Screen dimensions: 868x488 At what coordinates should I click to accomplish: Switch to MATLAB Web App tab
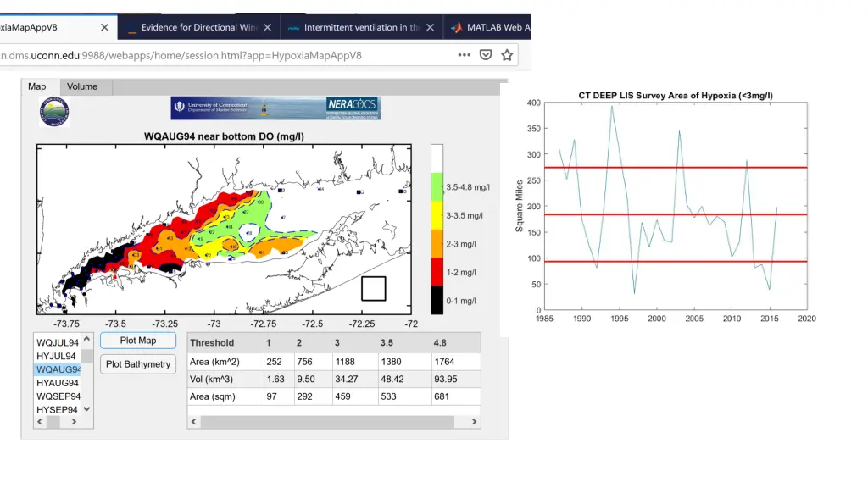pyautogui.click(x=487, y=27)
